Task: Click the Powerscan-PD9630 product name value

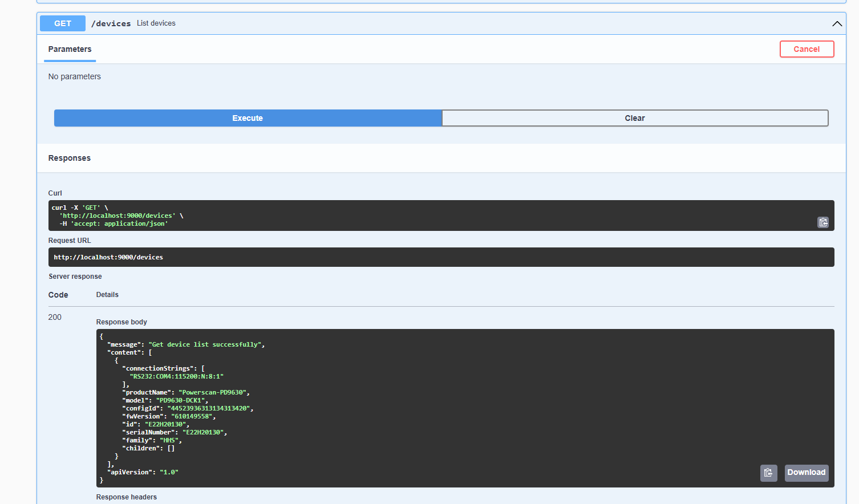Action: 213,392
